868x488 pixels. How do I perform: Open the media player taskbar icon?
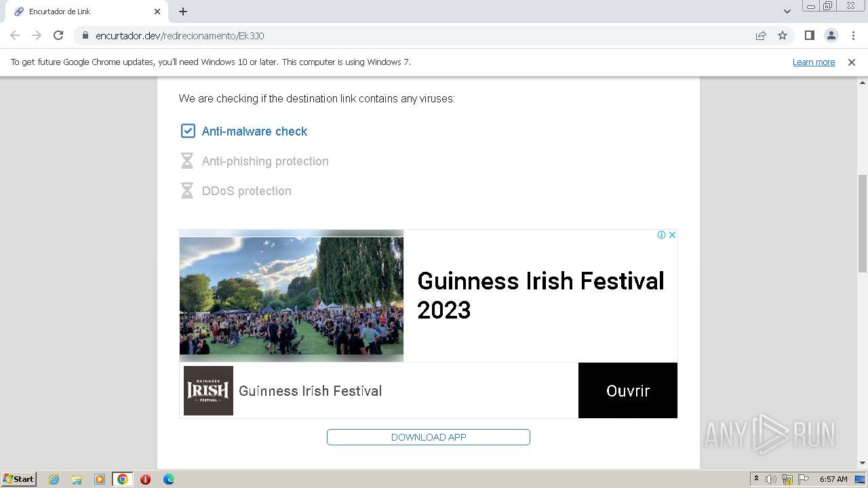pos(100,479)
